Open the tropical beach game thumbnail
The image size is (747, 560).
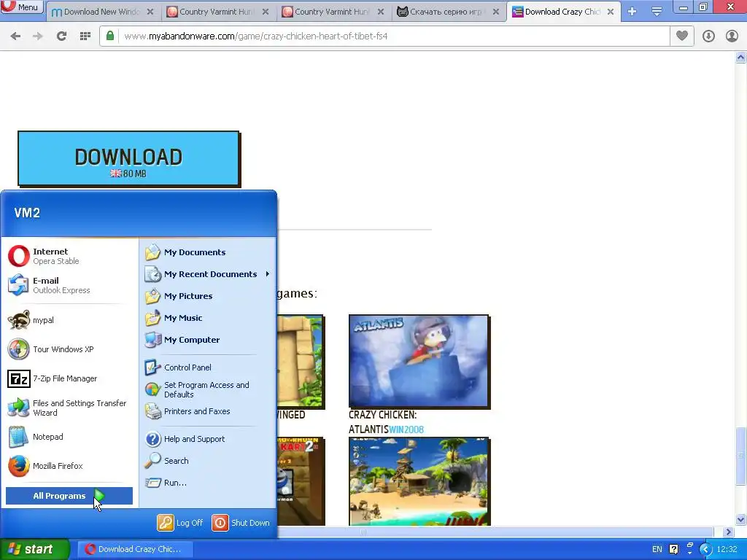(x=419, y=481)
